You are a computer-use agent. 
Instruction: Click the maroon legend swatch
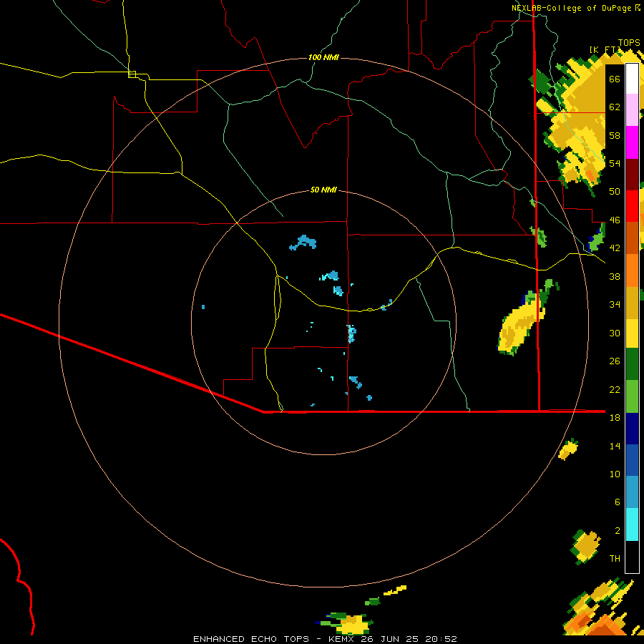tap(632, 174)
